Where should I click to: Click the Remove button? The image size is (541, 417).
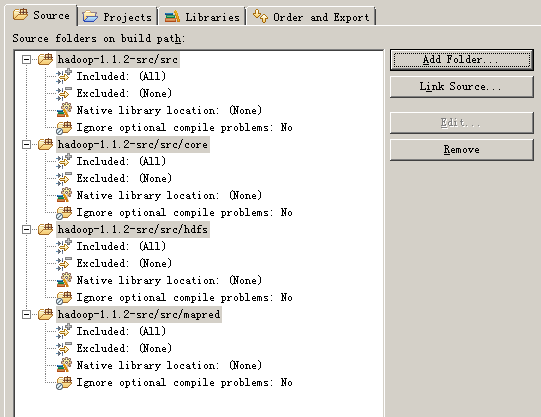tap(462, 150)
